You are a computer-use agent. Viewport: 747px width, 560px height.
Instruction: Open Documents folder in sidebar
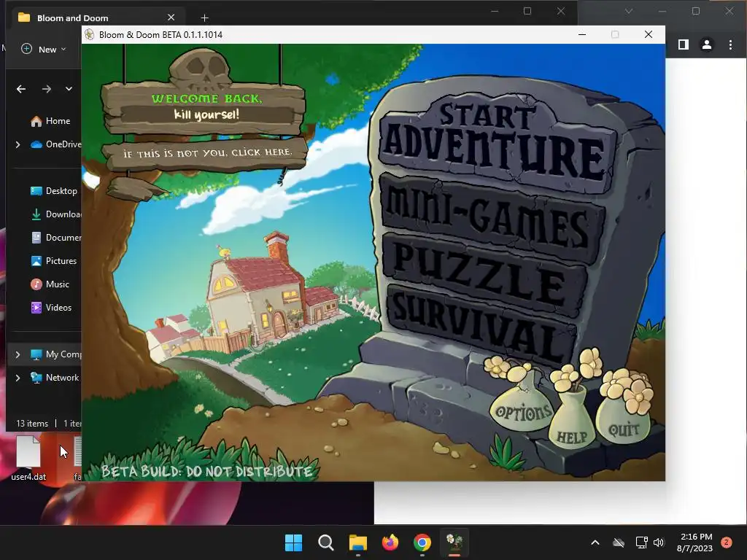coord(55,238)
